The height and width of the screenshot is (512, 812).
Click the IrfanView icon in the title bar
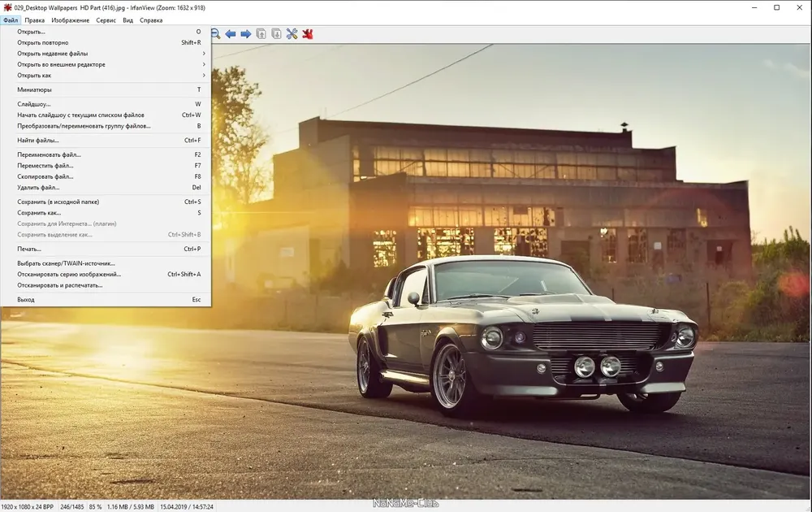[x=7, y=8]
